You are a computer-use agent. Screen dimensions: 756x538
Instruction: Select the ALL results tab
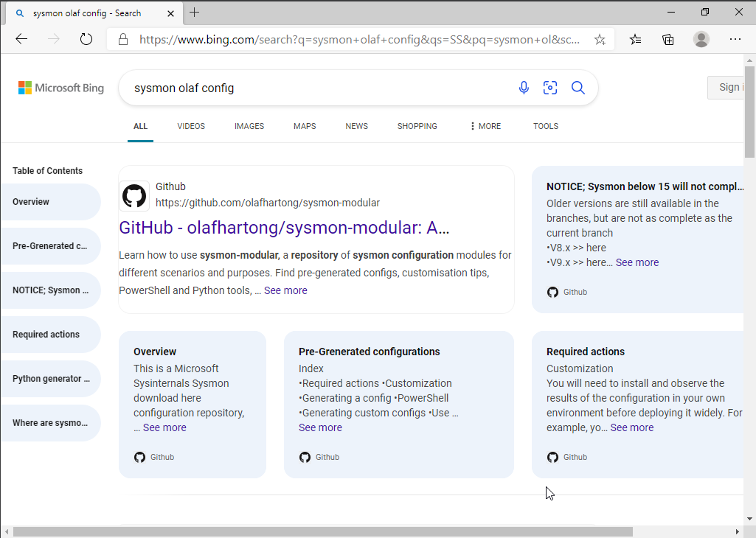pyautogui.click(x=140, y=126)
